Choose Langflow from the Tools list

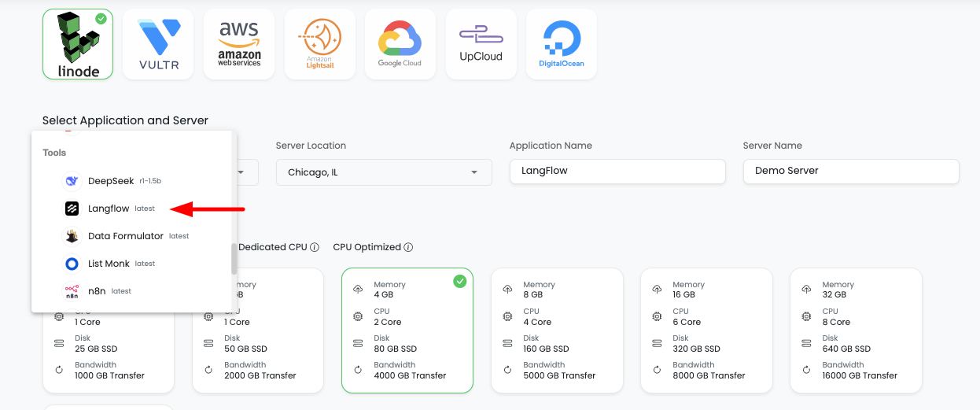(x=109, y=209)
